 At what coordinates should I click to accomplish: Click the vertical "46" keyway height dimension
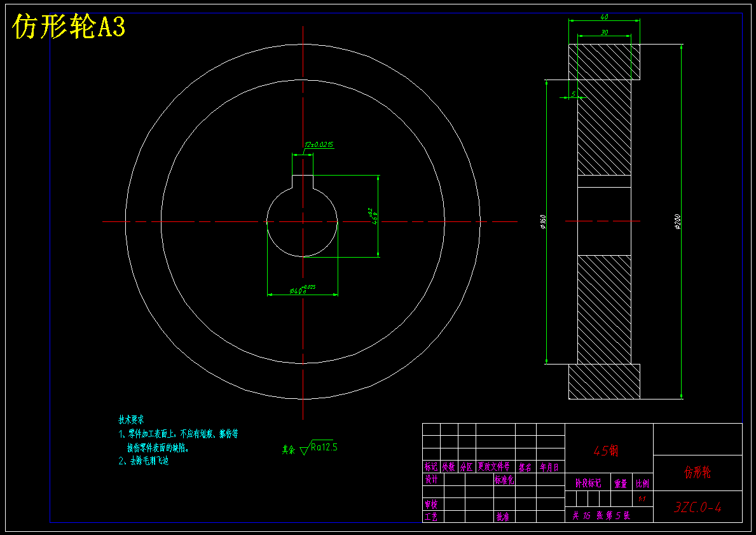(x=373, y=216)
